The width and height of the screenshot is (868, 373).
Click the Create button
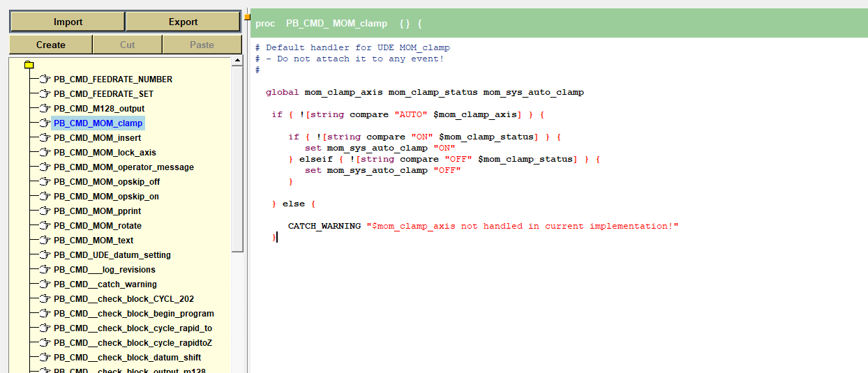50,45
